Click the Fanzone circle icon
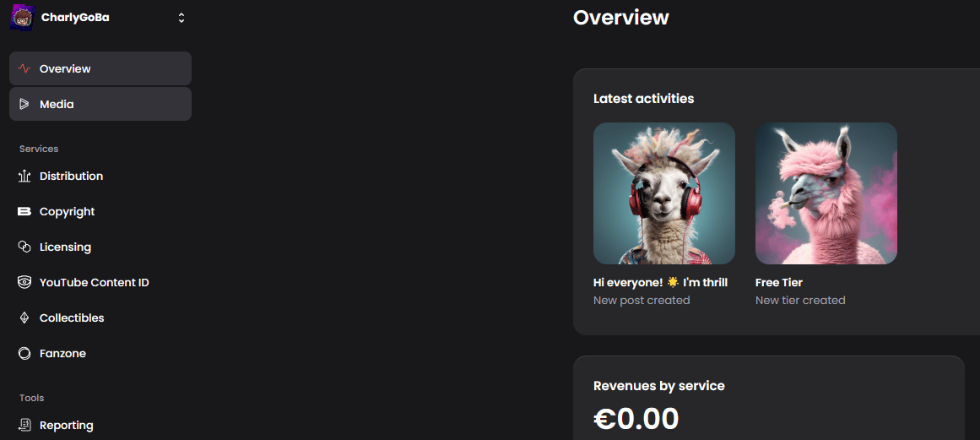This screenshot has width=980, height=440. 24,354
